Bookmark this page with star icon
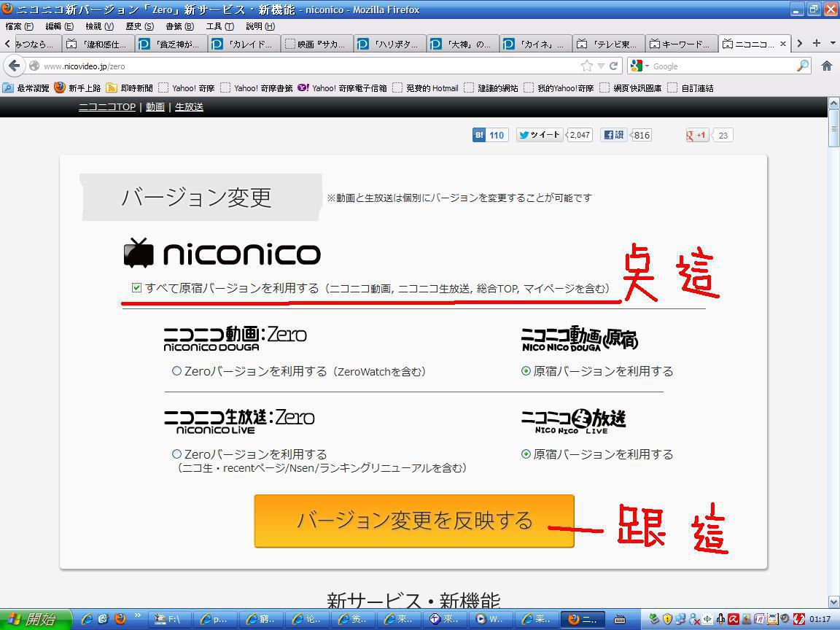 (x=586, y=66)
